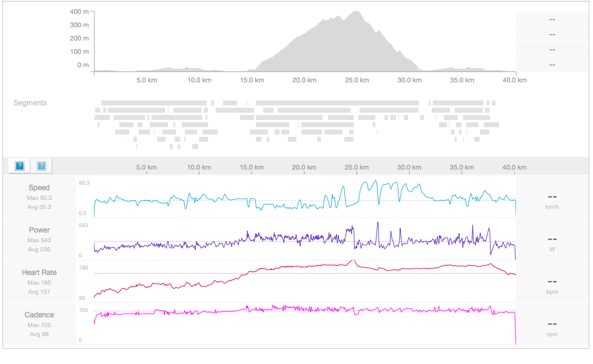Click the lighter blue question-mark icon
Screen dimensions: 593x364
click(x=41, y=166)
